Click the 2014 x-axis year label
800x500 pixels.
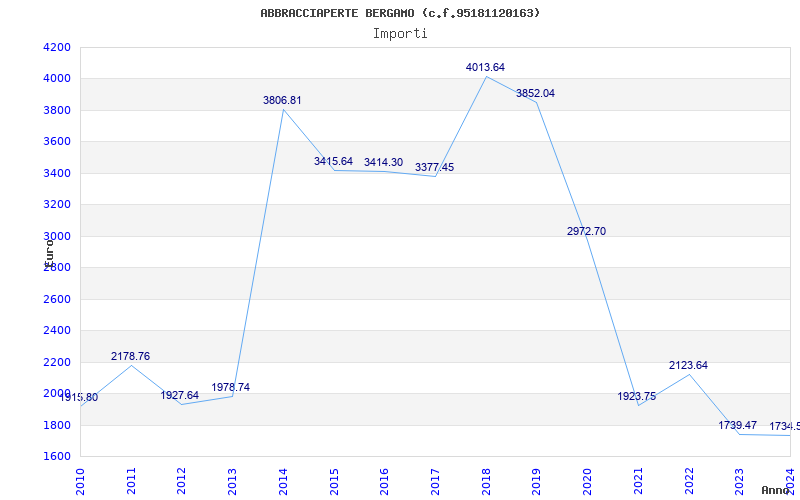point(283,481)
